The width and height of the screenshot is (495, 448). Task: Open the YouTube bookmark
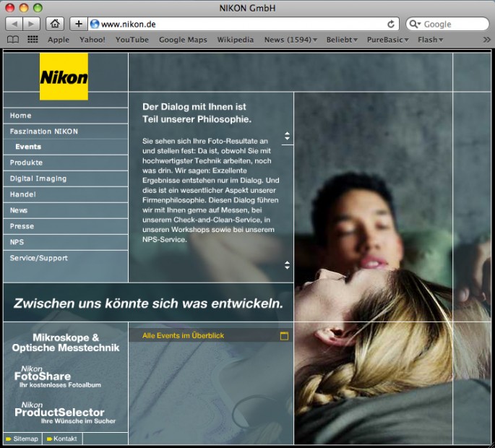[x=132, y=40]
